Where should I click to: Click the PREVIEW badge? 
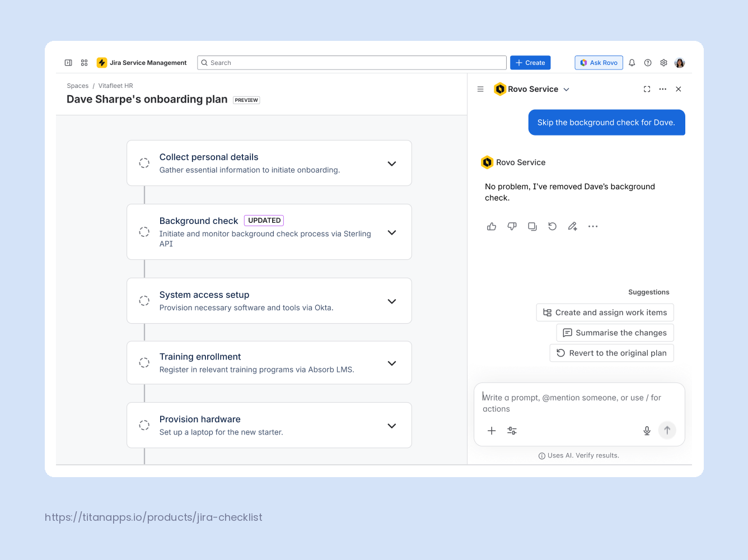coord(246,100)
